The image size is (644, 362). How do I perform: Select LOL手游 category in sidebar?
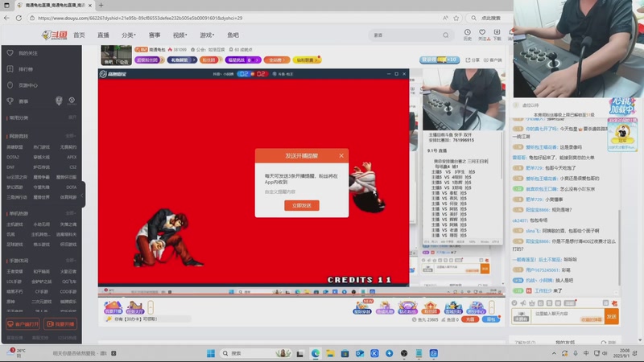point(14,282)
